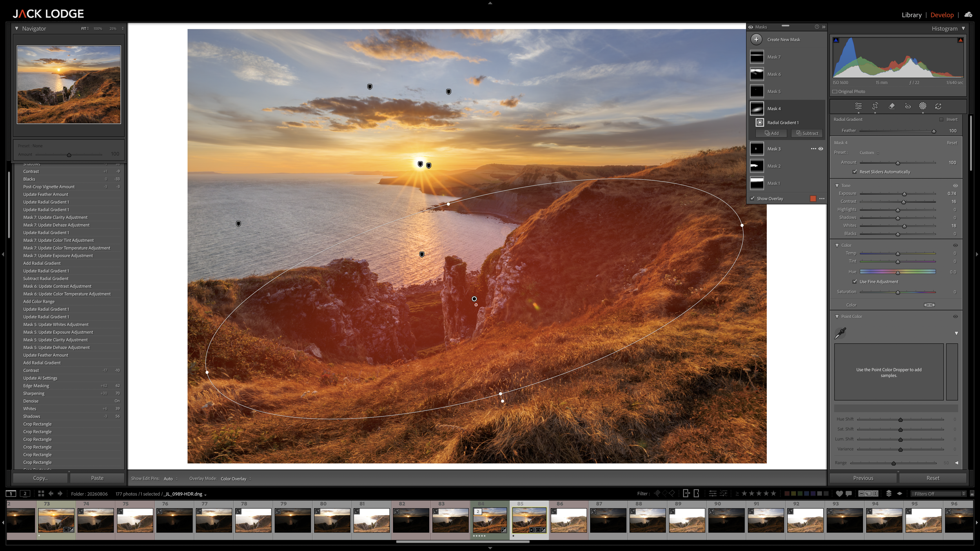
Task: Filter by comments speech bubble icon
Action: [x=849, y=494]
